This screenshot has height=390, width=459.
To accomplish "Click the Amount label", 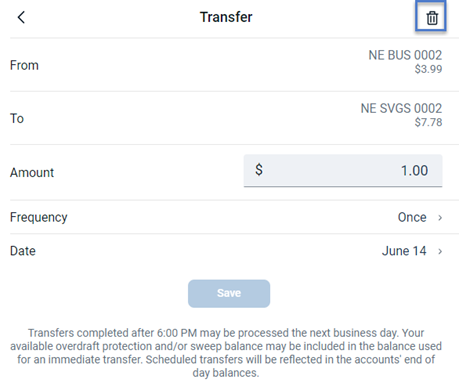I will pyautogui.click(x=32, y=172).
